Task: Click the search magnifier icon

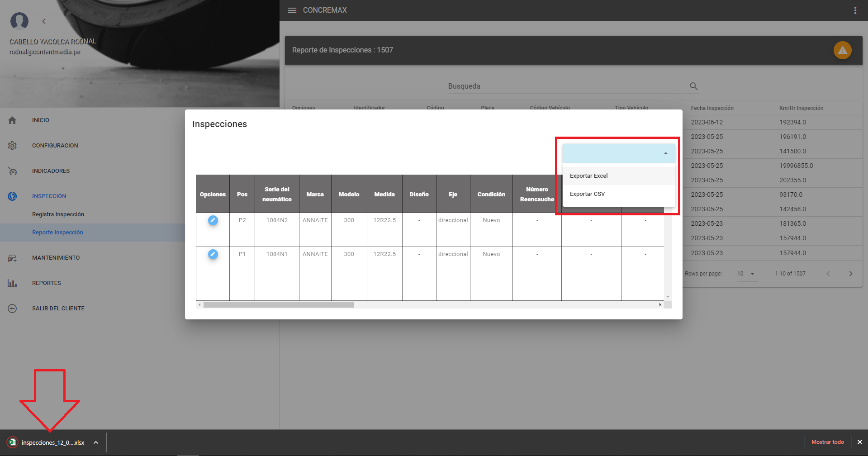Action: (693, 86)
